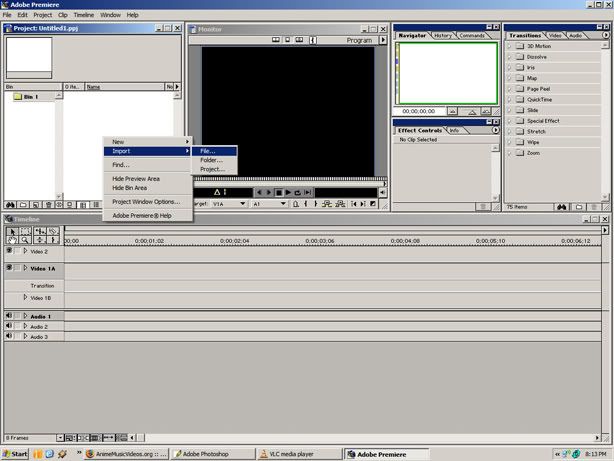Viewport: 614px width, 461px height.
Task: Expand the Audio 1 track triangle
Action: pyautogui.click(x=25, y=316)
